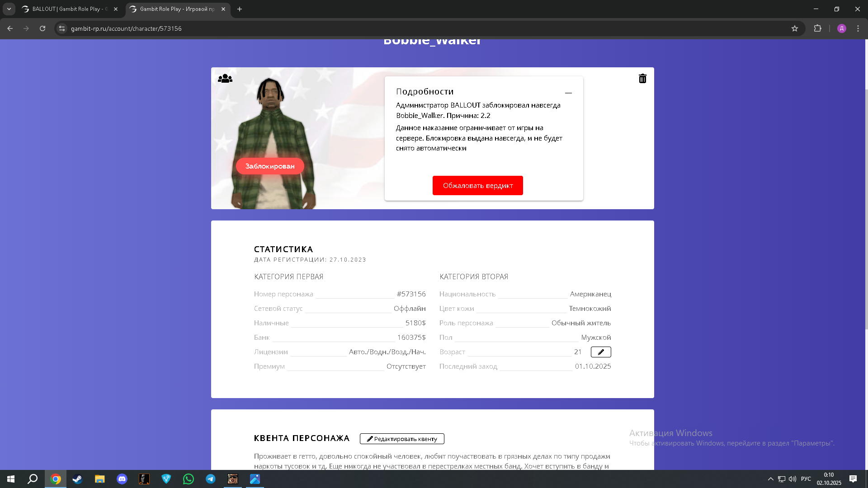
Task: Open a new browser tab
Action: [x=240, y=9]
